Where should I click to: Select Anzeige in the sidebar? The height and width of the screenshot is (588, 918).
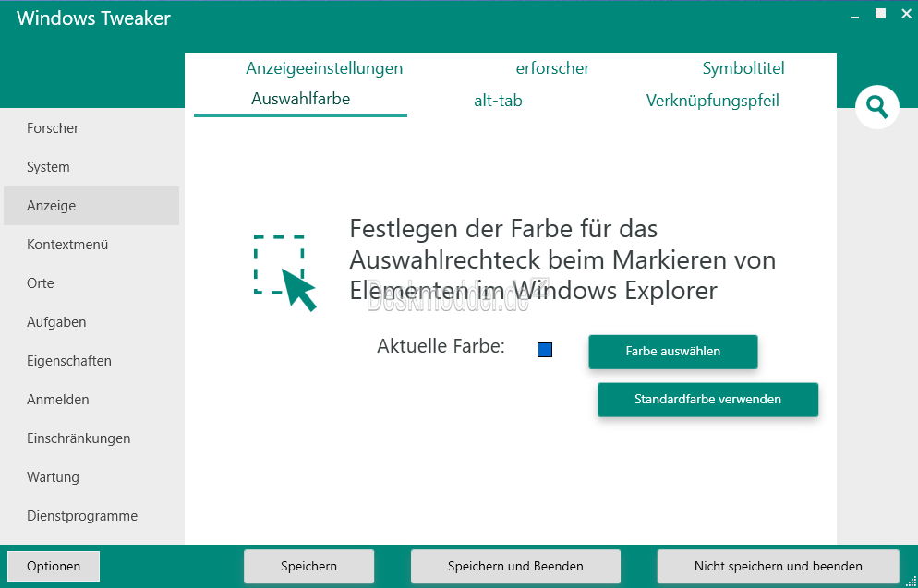tap(91, 205)
